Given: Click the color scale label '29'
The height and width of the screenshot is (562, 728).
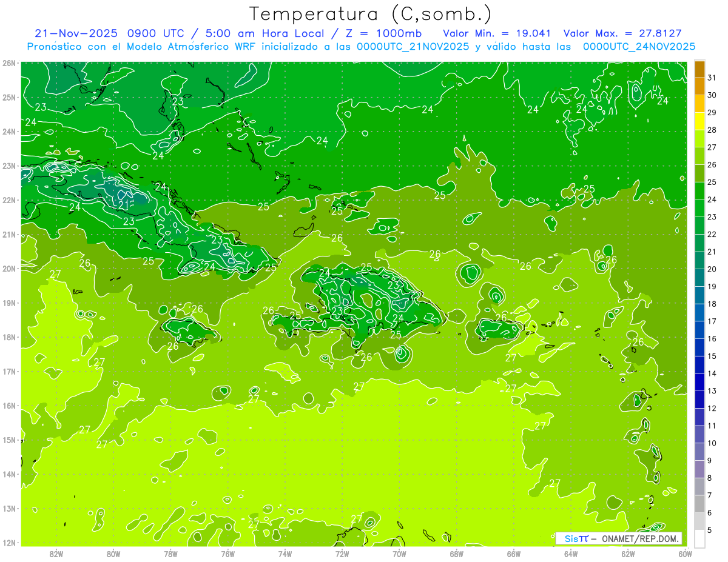Looking at the screenshot, I should [x=713, y=113].
